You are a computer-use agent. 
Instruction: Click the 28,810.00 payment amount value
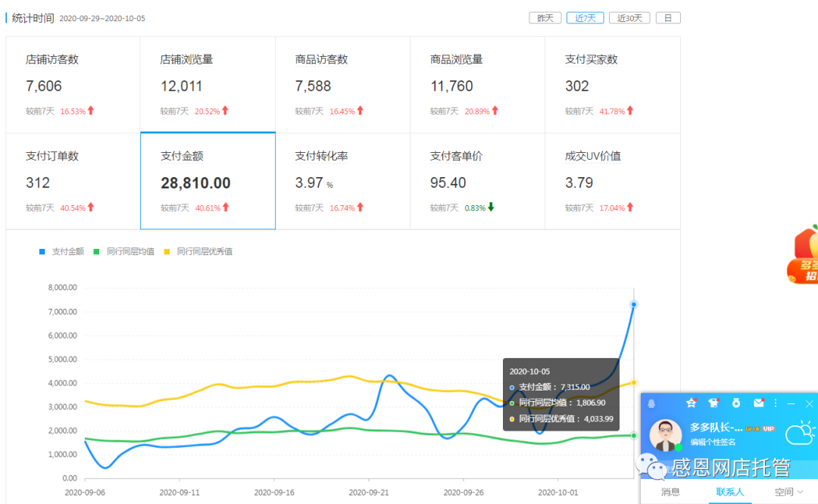click(x=195, y=183)
